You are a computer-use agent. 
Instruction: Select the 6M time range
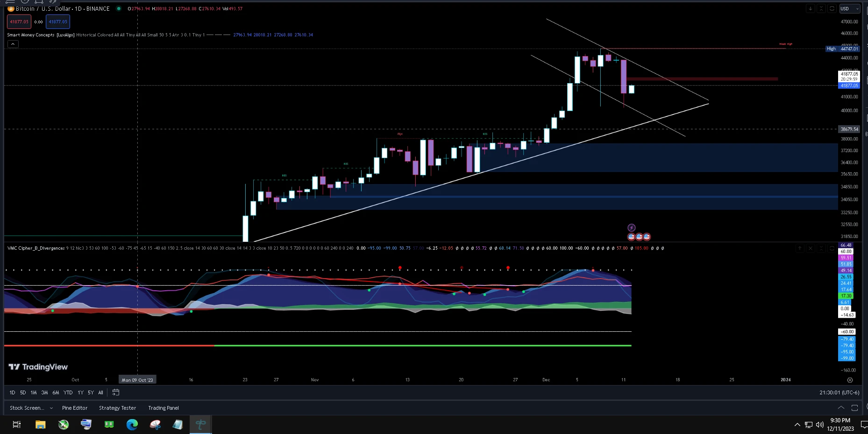[x=56, y=392]
